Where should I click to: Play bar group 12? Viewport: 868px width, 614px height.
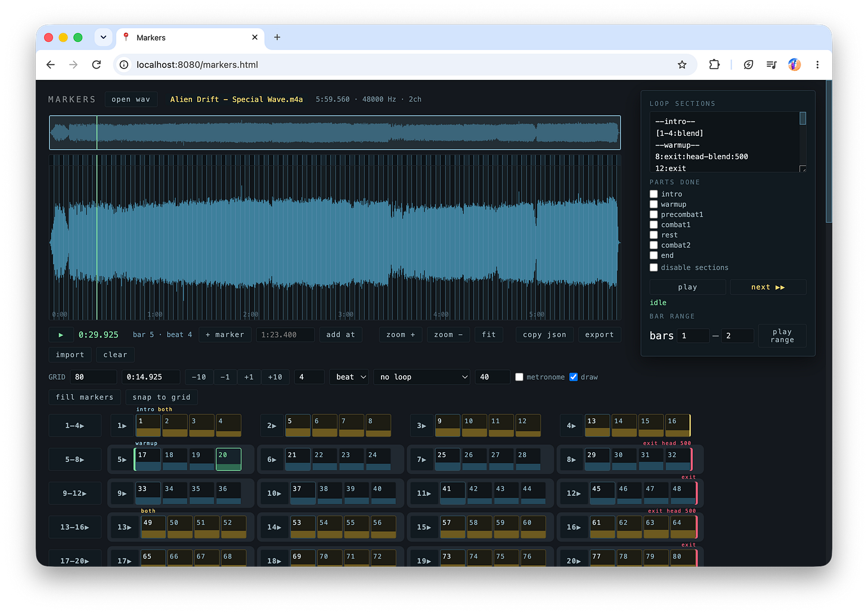(573, 494)
